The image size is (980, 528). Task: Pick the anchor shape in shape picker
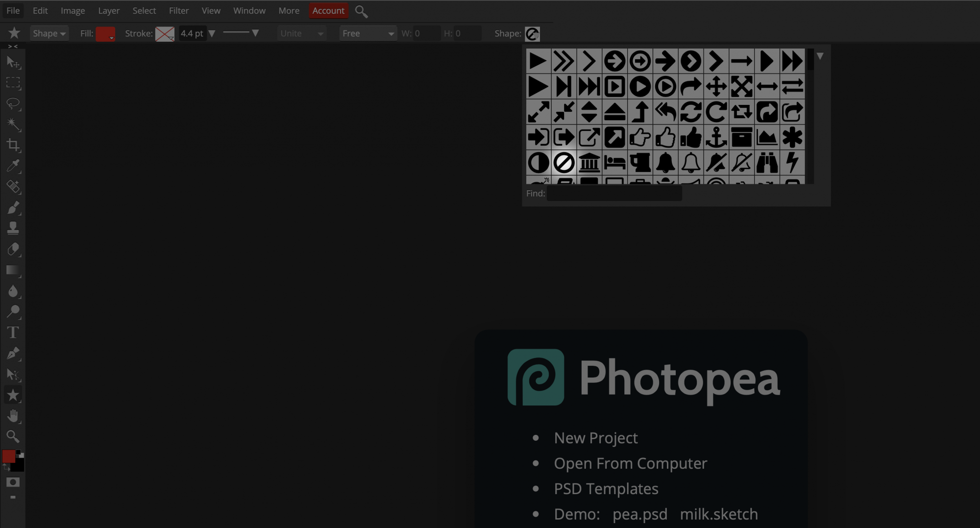716,137
